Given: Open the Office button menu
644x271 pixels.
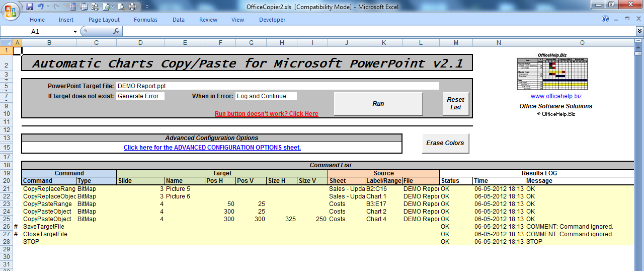Looking at the screenshot, I should click(11, 10).
